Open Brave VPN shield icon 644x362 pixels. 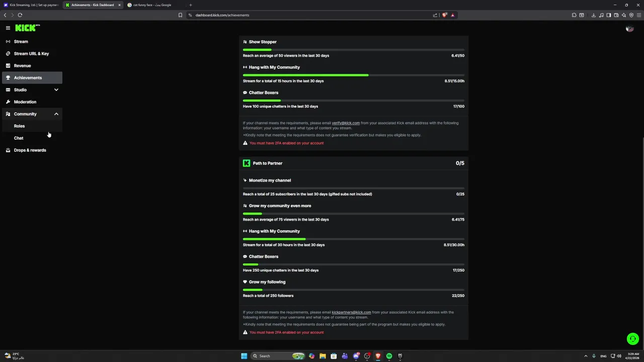point(631,15)
